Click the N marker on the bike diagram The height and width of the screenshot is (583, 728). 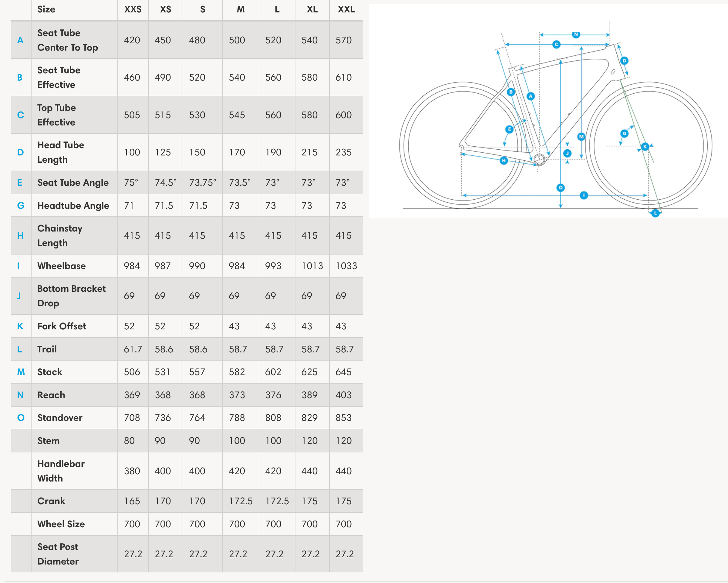click(x=576, y=35)
